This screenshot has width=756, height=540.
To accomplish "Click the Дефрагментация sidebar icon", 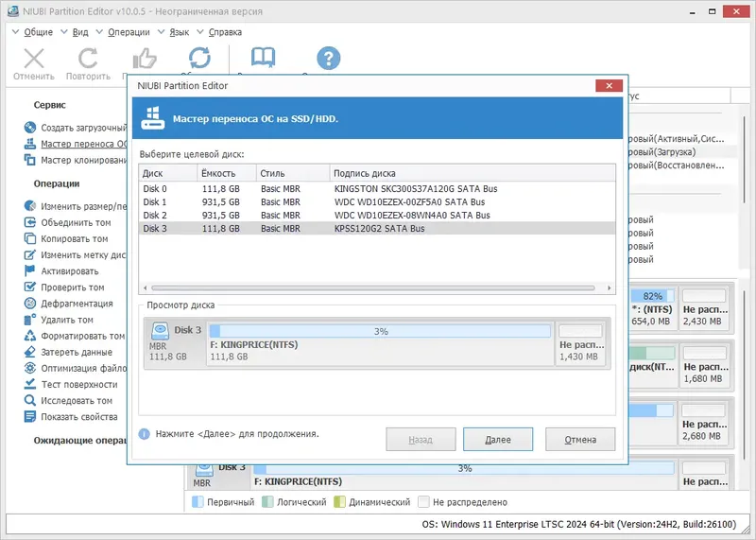I will coord(30,303).
